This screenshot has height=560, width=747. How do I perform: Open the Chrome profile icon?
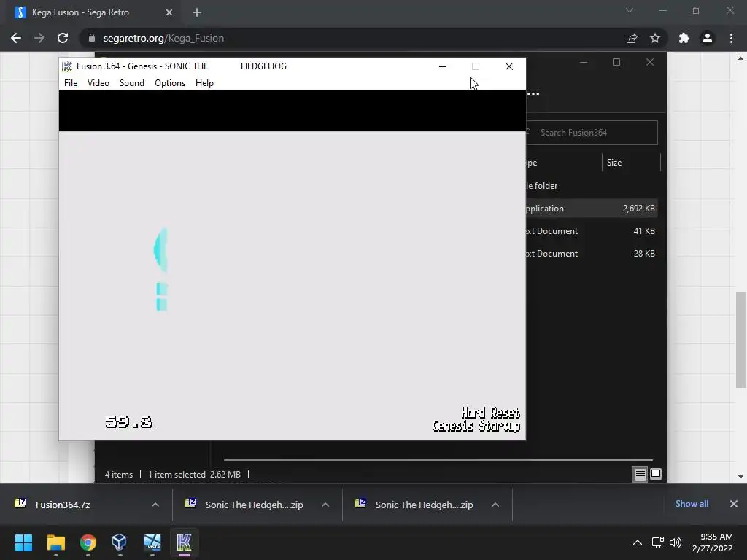coord(708,38)
